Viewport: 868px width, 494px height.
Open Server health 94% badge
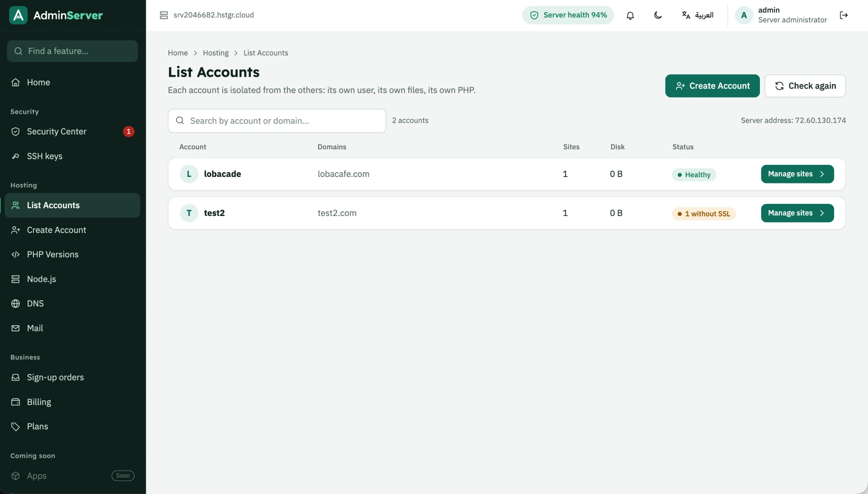pyautogui.click(x=568, y=15)
